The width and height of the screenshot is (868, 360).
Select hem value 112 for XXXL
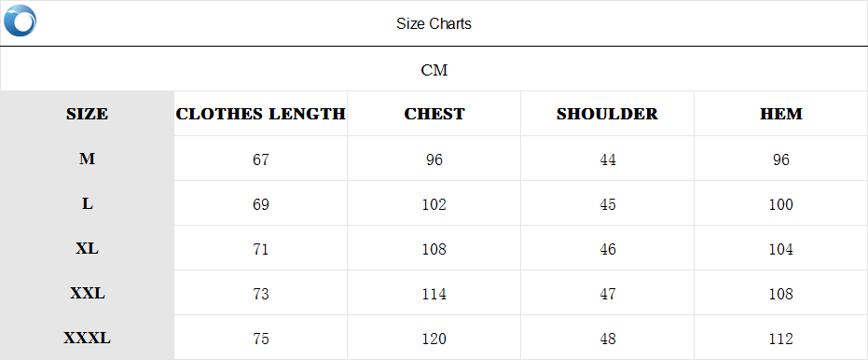[781, 339]
